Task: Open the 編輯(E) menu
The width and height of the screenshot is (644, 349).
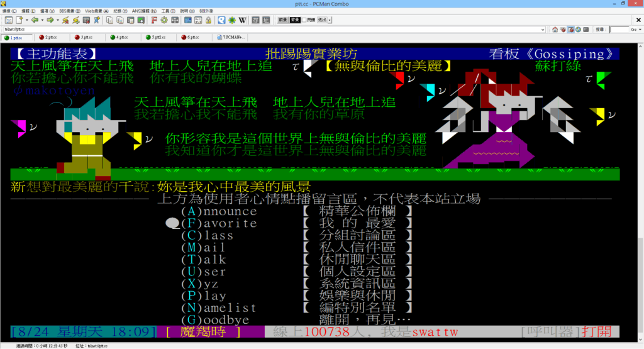Action: point(28,11)
